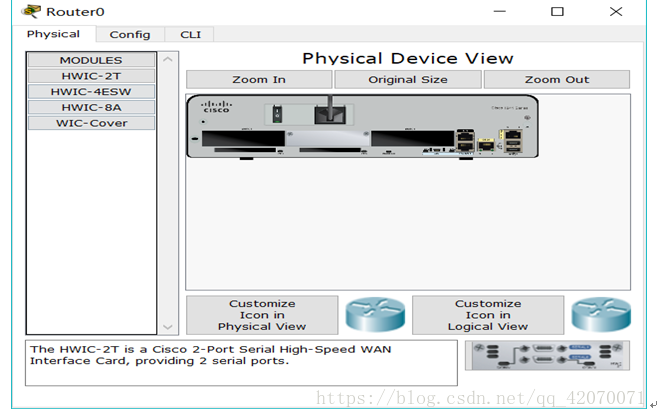657x418 pixels.
Task: Click the router's USB ports
Action: 513,147
